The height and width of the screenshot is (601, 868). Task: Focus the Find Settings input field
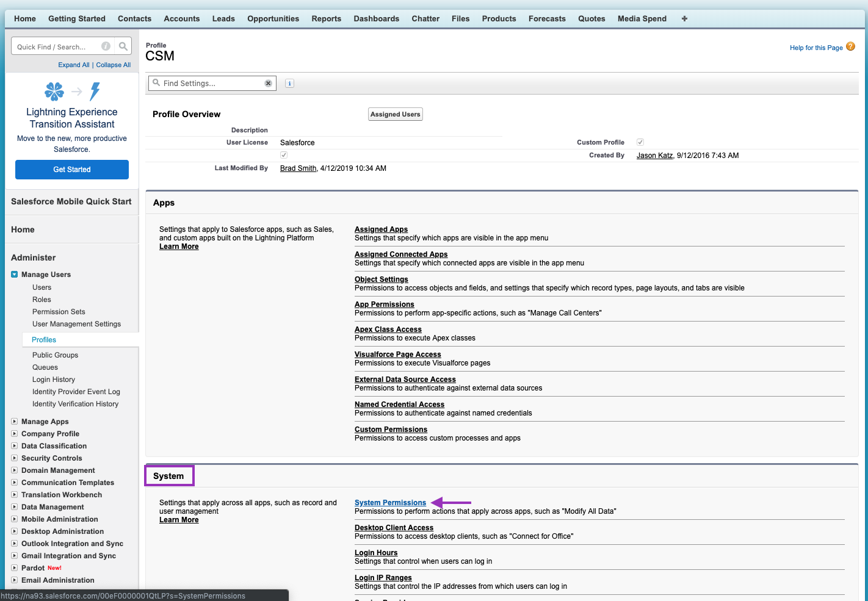pos(212,84)
